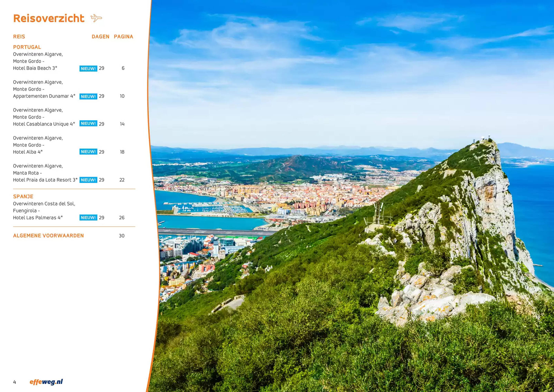Click page number 6 for Hotel Baia Beach
The image size is (554, 392).
[x=123, y=68]
